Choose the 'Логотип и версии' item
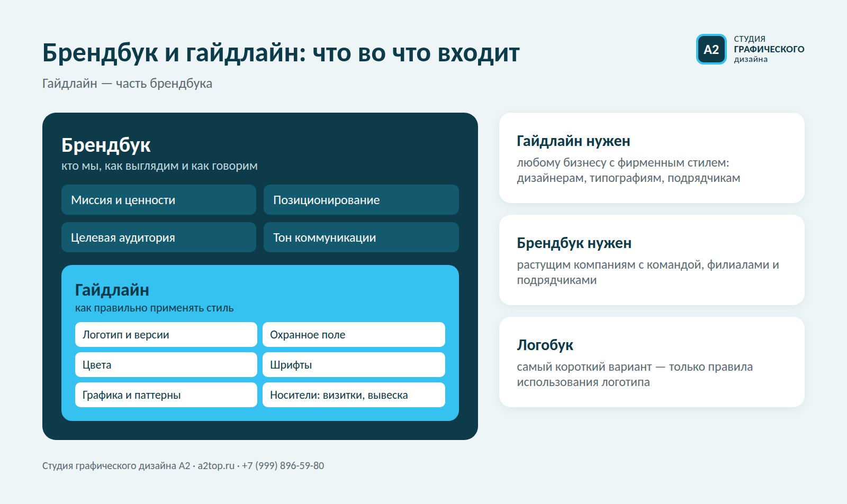Viewport: 847px width, 504px height. coord(166,335)
